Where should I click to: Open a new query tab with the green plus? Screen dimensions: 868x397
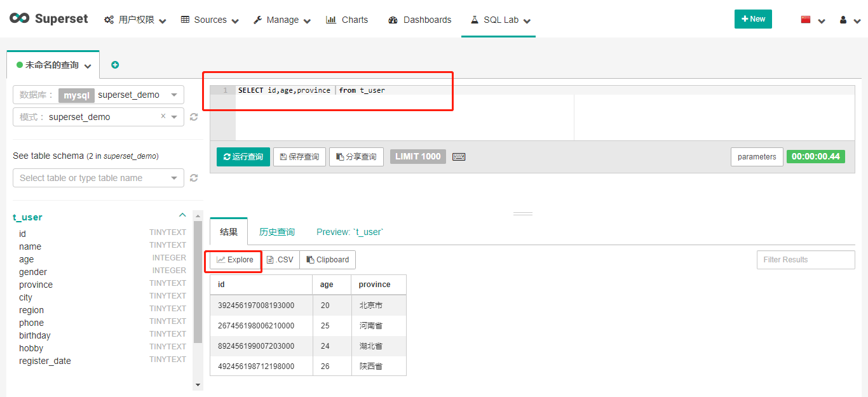115,64
